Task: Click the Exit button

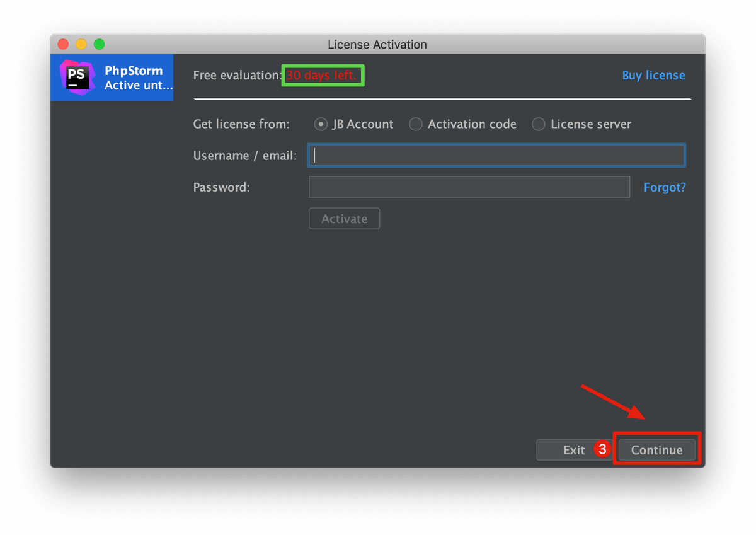Action: point(574,450)
